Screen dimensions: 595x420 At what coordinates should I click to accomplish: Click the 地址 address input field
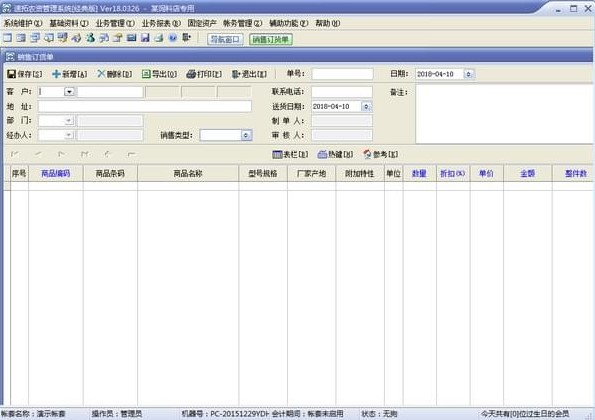coord(145,106)
